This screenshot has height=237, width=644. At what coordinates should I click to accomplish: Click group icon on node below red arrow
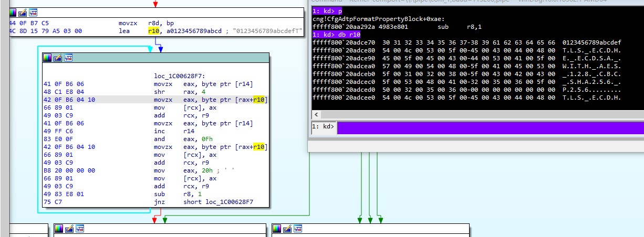coord(79,229)
